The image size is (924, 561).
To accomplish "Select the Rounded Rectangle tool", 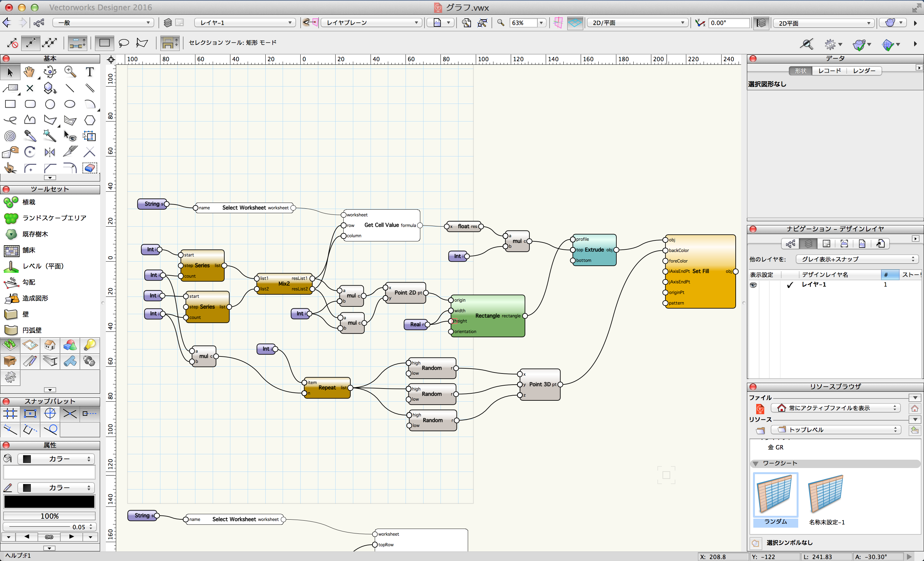I will [30, 104].
